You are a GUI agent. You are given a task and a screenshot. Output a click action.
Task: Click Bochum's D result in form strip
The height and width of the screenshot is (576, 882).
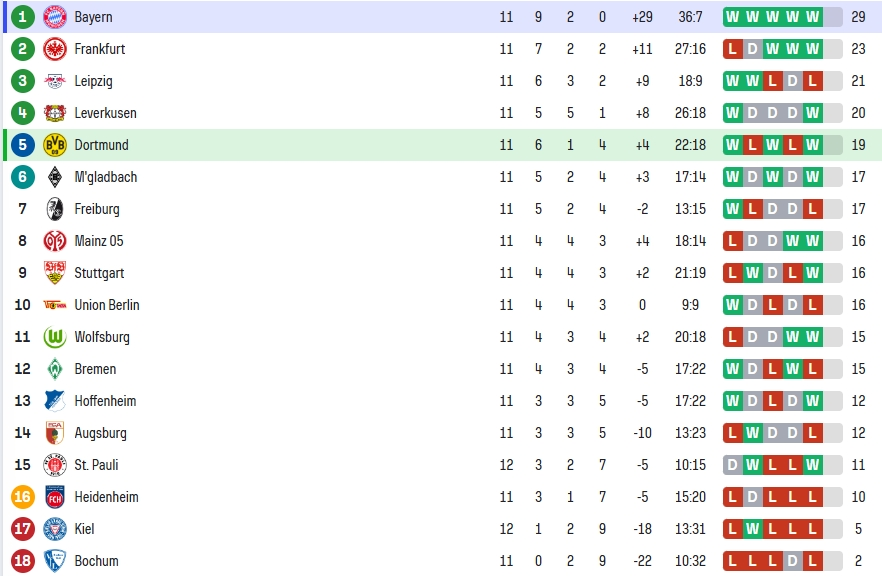793,561
